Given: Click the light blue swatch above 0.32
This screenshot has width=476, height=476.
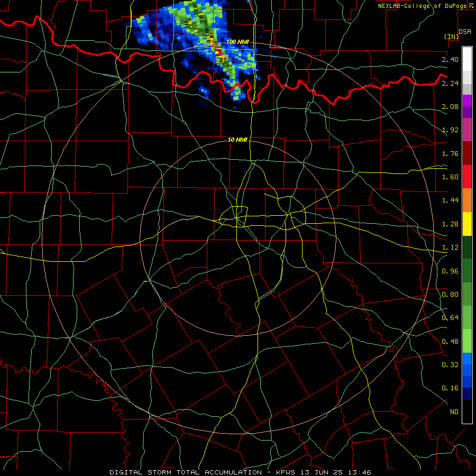Looking at the screenshot, I should [467, 359].
